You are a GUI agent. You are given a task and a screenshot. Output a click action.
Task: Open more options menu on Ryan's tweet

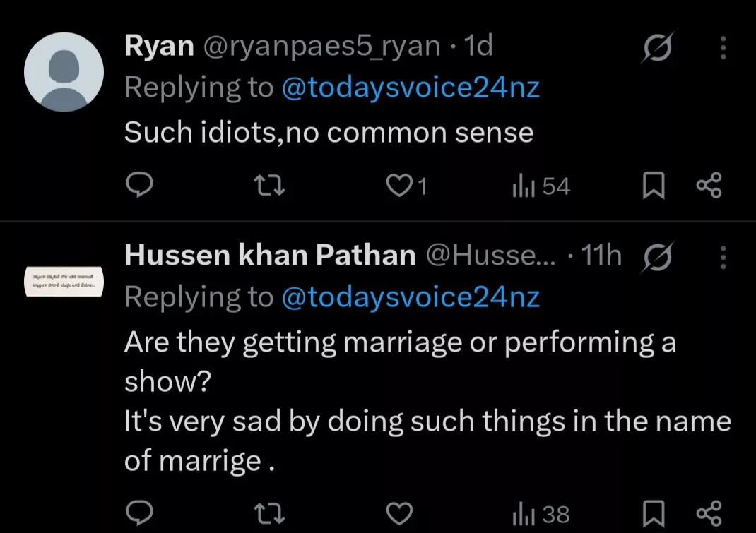coord(722,48)
